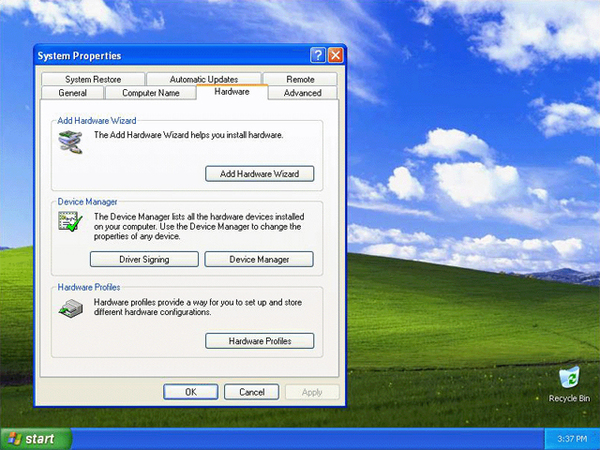Confirm the dialog with OK
This screenshot has width=600, height=450.
(x=190, y=392)
